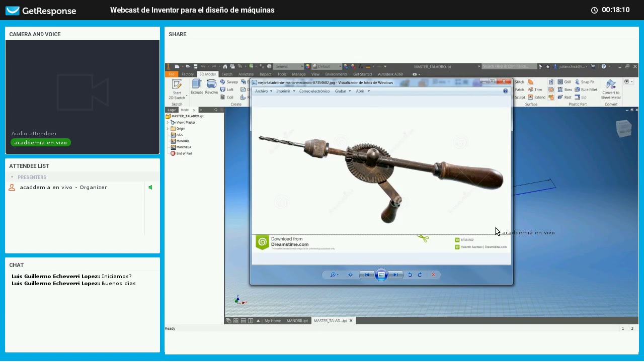This screenshot has height=362, width=644.
Task: Switch to the Manage ribbon tab
Action: [299, 74]
